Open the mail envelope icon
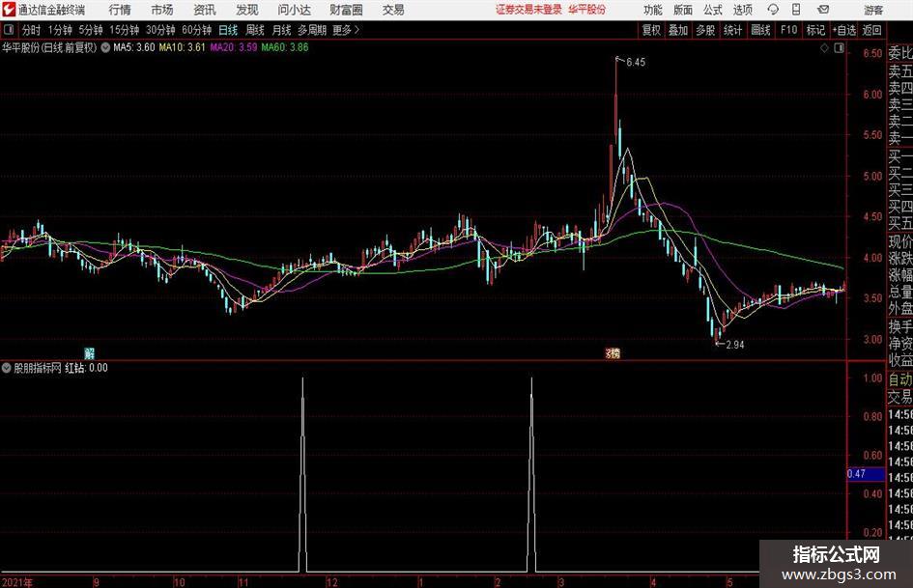The height and width of the screenshot is (588, 913). 823,10
